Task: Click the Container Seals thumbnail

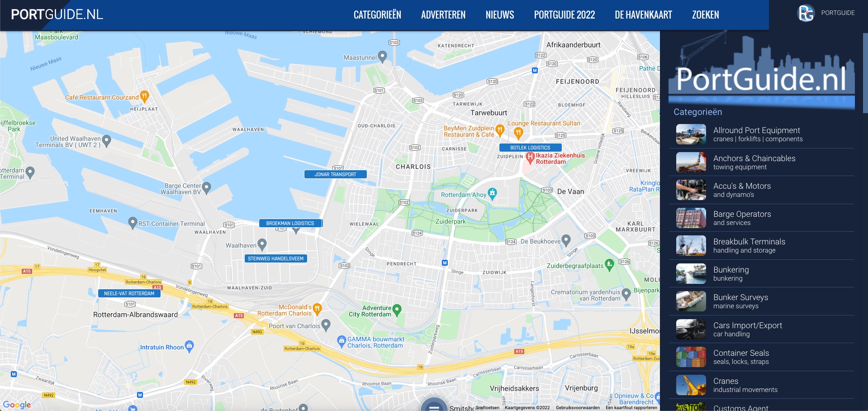Action: click(691, 357)
